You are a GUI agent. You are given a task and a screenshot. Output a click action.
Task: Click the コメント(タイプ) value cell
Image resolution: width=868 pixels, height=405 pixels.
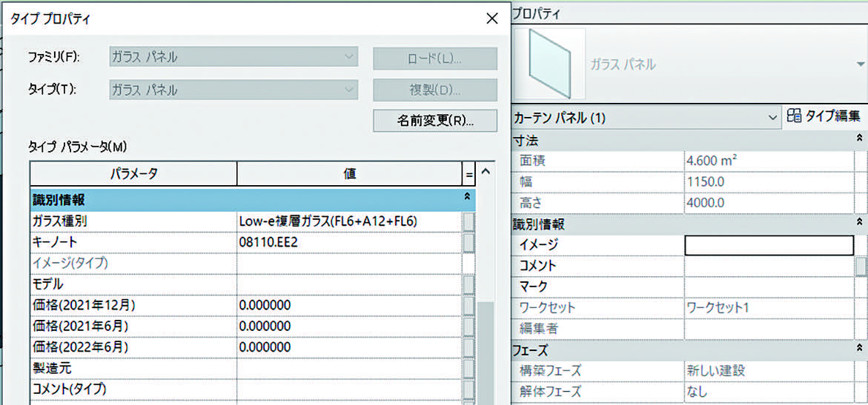(350, 389)
